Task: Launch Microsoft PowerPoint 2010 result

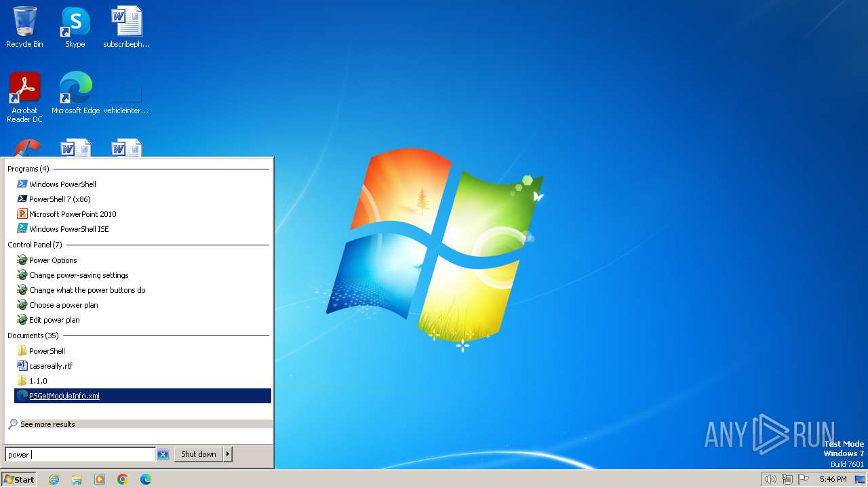Action: [142, 214]
